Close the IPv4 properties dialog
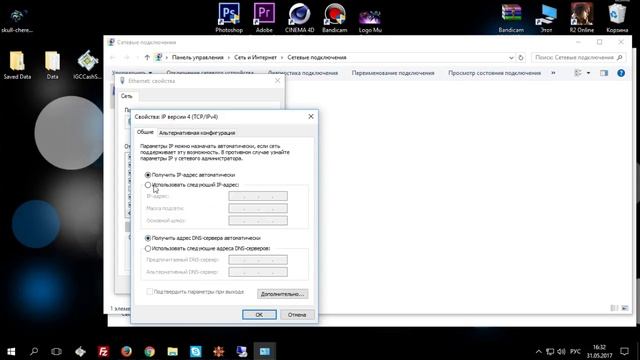 click(311, 117)
